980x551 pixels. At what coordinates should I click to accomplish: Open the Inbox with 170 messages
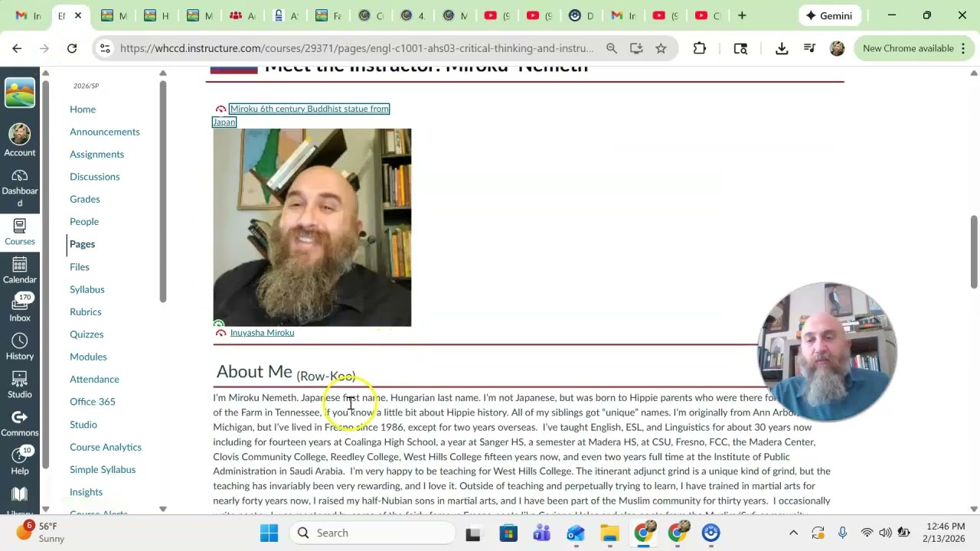tap(20, 308)
